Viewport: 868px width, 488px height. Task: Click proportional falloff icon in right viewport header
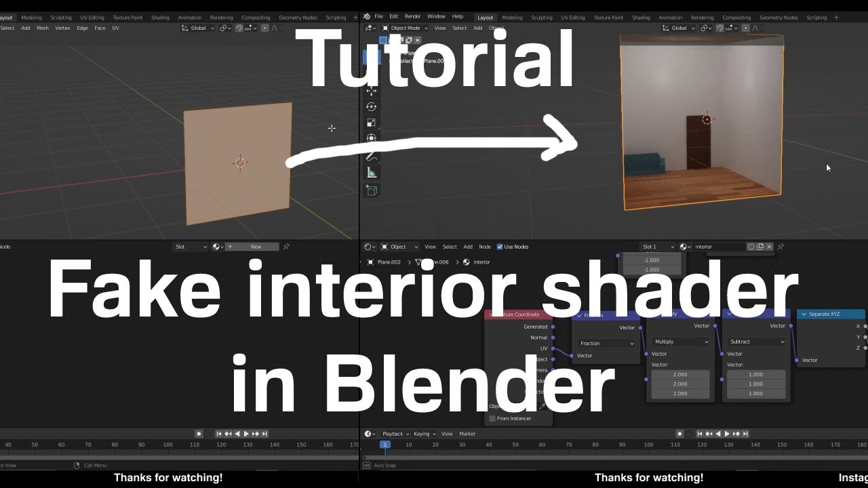[x=754, y=28]
